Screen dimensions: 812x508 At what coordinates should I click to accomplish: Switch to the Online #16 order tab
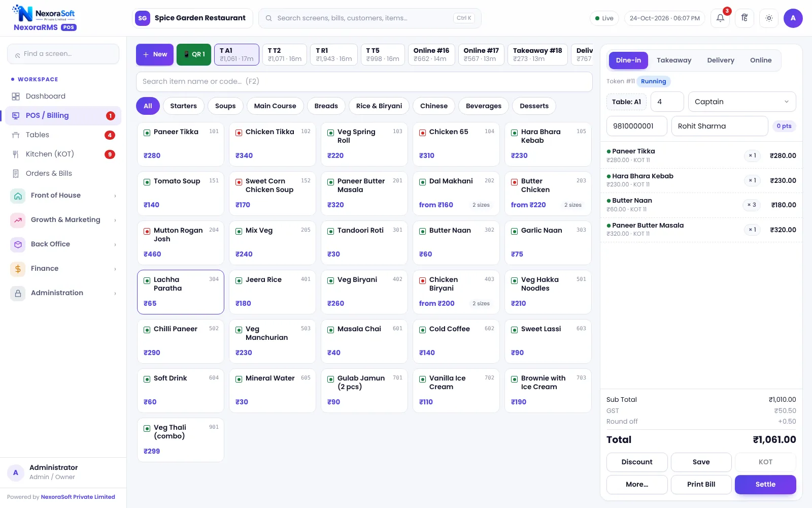(431, 54)
